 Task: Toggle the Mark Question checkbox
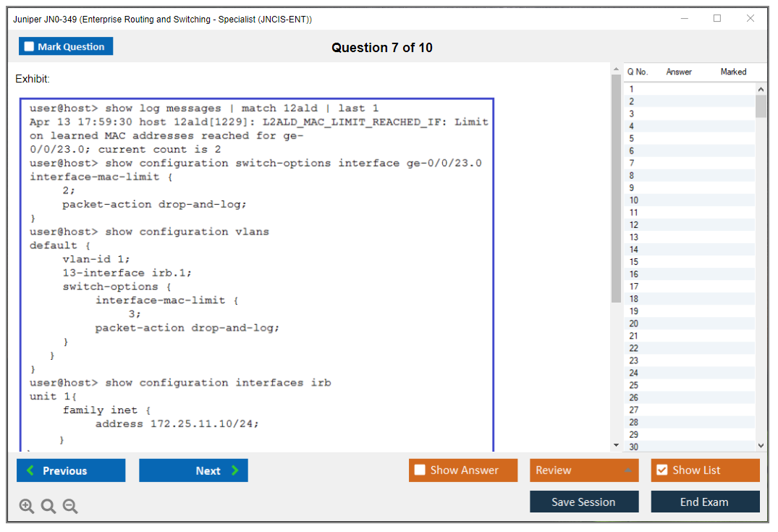pos(30,47)
